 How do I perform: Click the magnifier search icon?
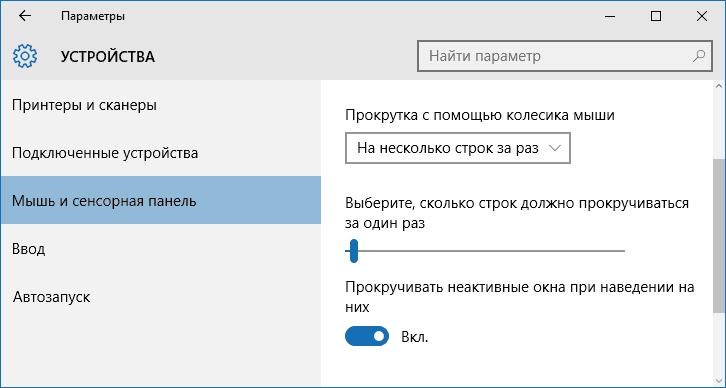click(x=699, y=56)
